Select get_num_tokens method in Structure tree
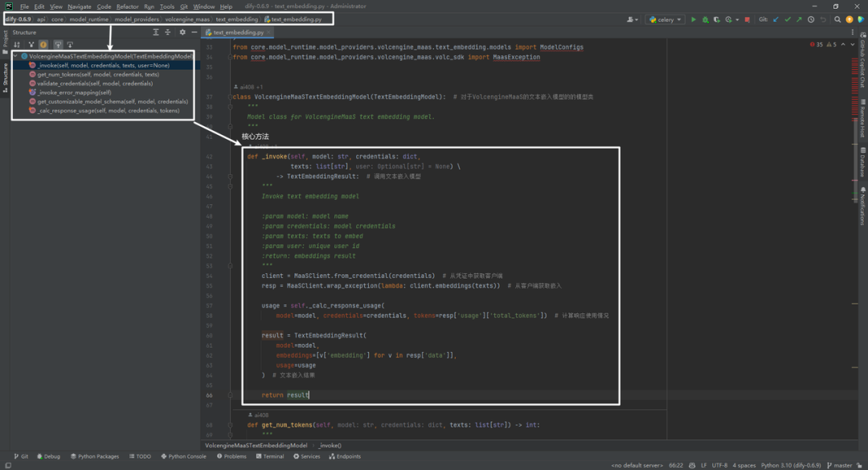Screen dimensions: 868x470 click(98, 74)
